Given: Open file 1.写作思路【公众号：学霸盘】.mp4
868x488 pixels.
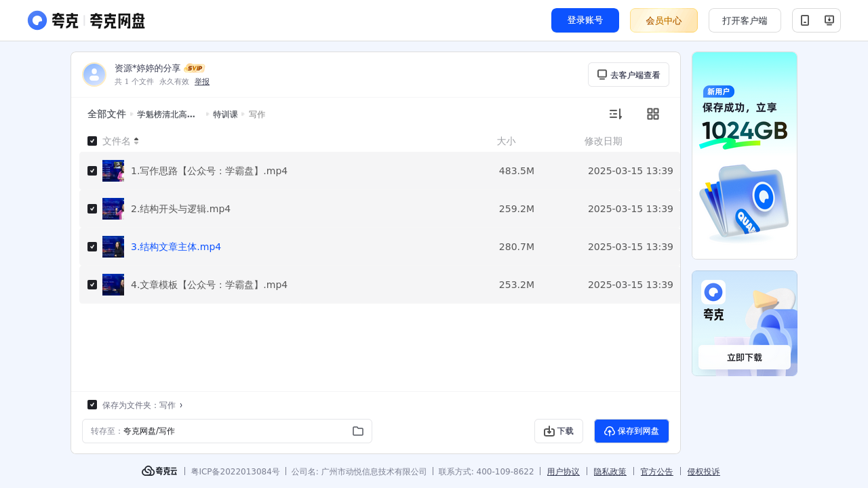Looking at the screenshot, I should click(x=209, y=171).
